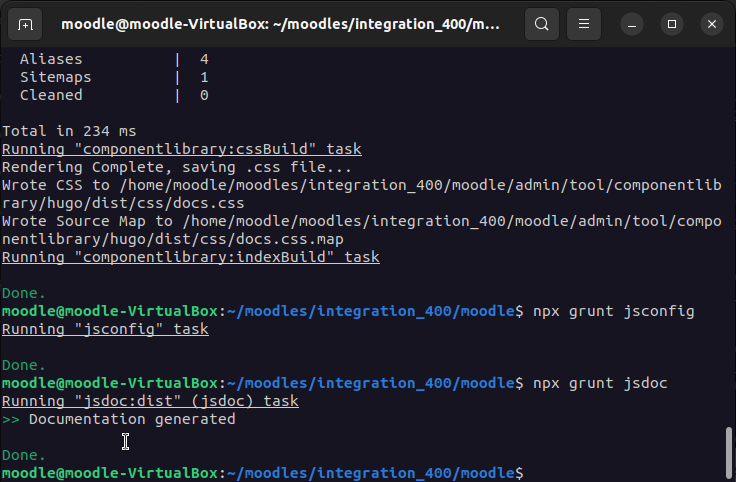Click the Running "jsdoc:dist" task line
The height and width of the screenshot is (482, 736).
150,401
